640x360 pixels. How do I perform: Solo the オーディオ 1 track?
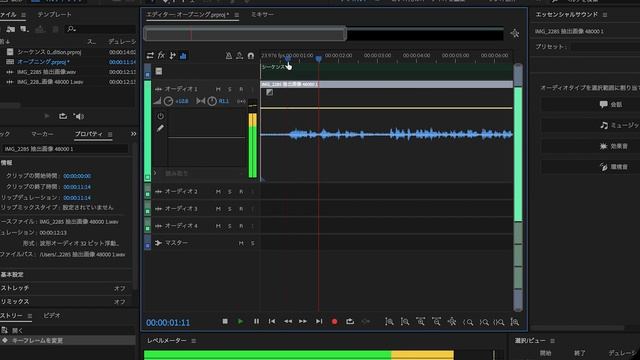click(x=230, y=89)
